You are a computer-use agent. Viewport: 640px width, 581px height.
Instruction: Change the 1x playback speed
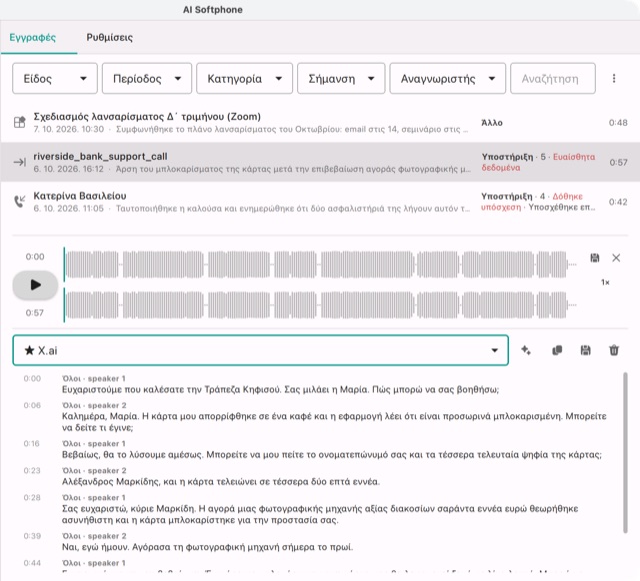point(605,282)
